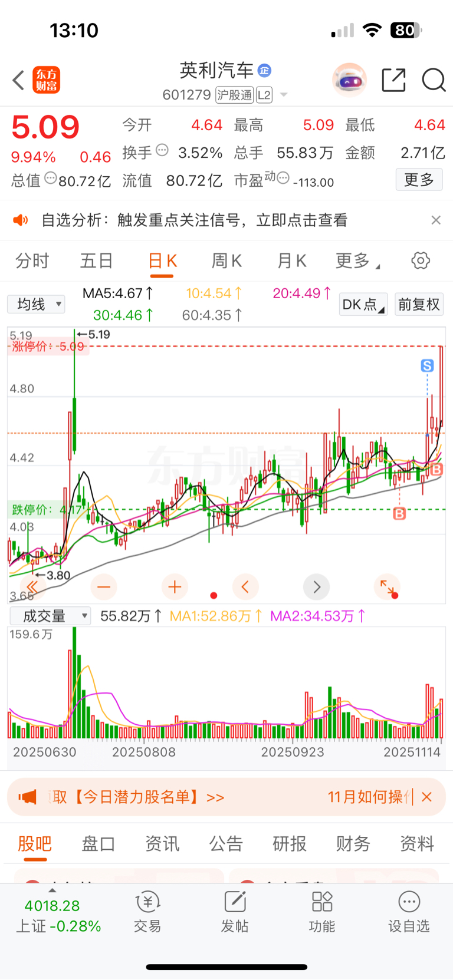The image size is (453, 980).
Task: Switch to the 研报 tab
Action: (290, 844)
